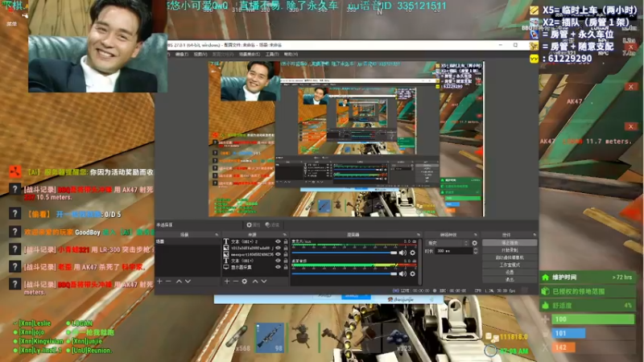Click the OBS preview canvas
The image size is (644, 362).
pos(346,139)
